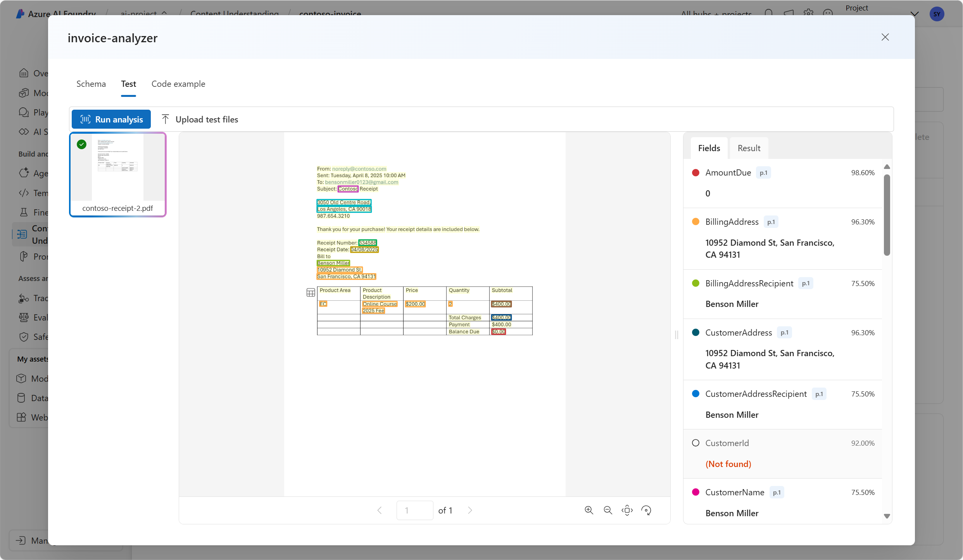The width and height of the screenshot is (963, 560).
Task: Open the Data asset icon in sidebar
Action: tap(21, 398)
